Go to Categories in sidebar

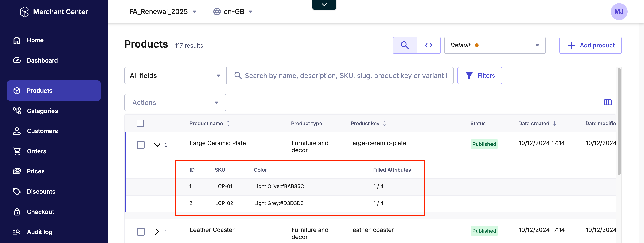(42, 111)
